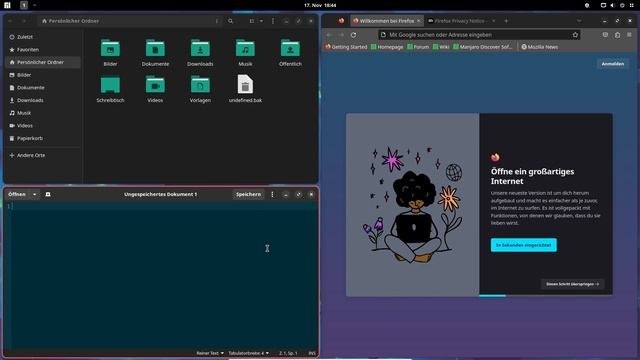Open path bar options in file manager
640x360 pixels.
[x=217, y=21]
